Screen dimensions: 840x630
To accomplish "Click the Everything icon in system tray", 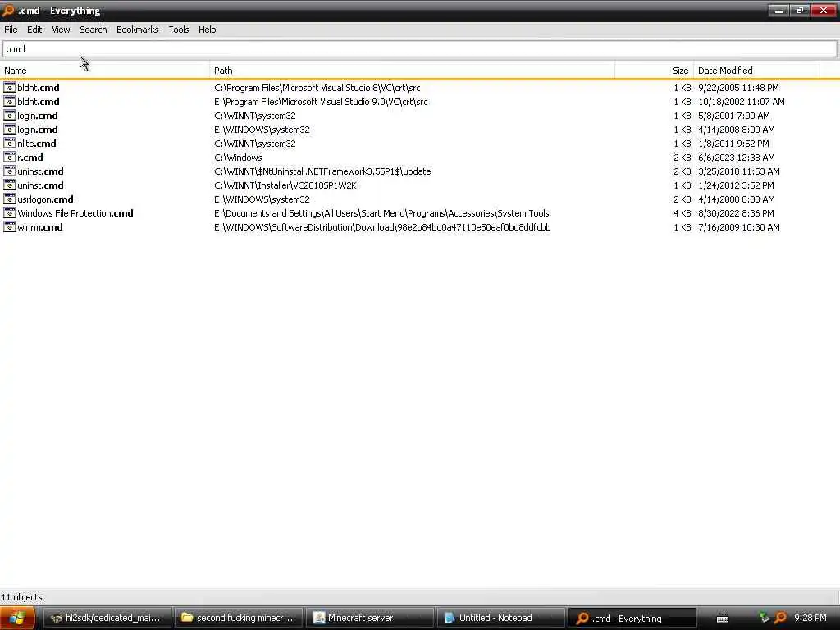I will [781, 618].
